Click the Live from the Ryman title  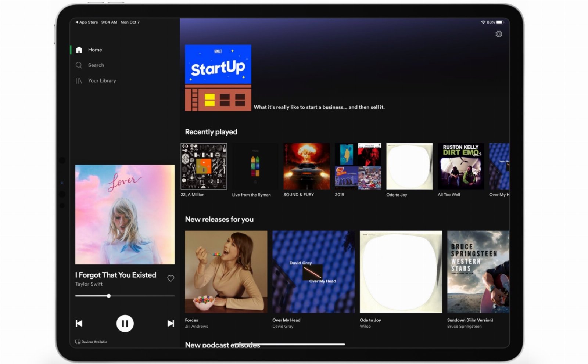[x=251, y=195]
